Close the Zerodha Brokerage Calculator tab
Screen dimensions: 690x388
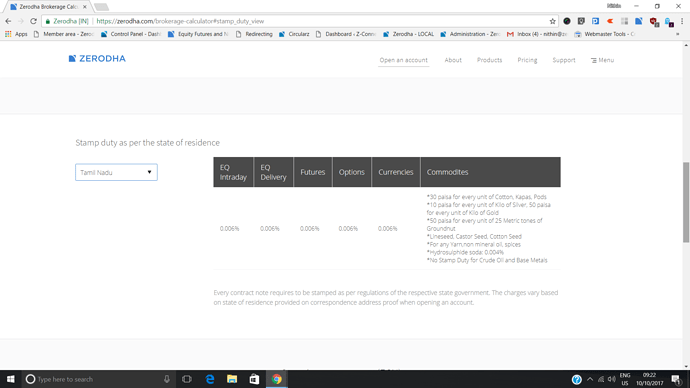(x=84, y=7)
